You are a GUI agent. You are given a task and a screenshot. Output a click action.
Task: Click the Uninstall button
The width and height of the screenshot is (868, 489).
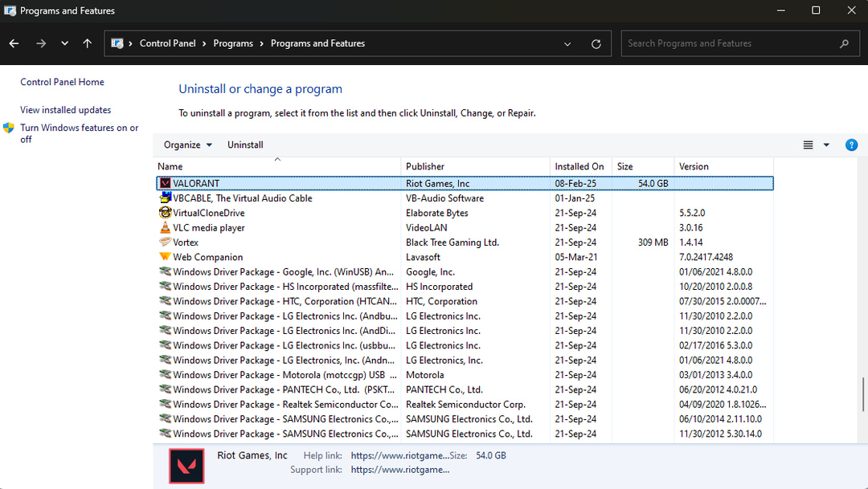point(245,145)
